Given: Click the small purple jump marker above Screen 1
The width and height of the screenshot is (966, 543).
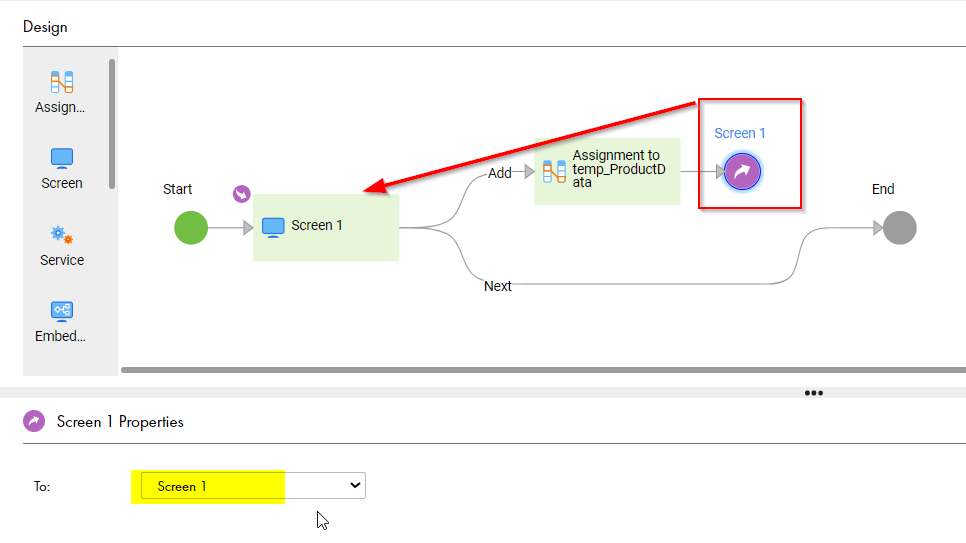Looking at the screenshot, I should click(x=242, y=194).
